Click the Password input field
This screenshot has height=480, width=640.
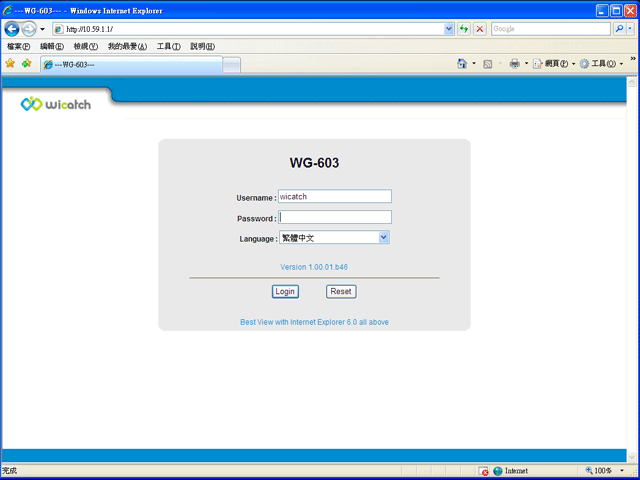335,217
